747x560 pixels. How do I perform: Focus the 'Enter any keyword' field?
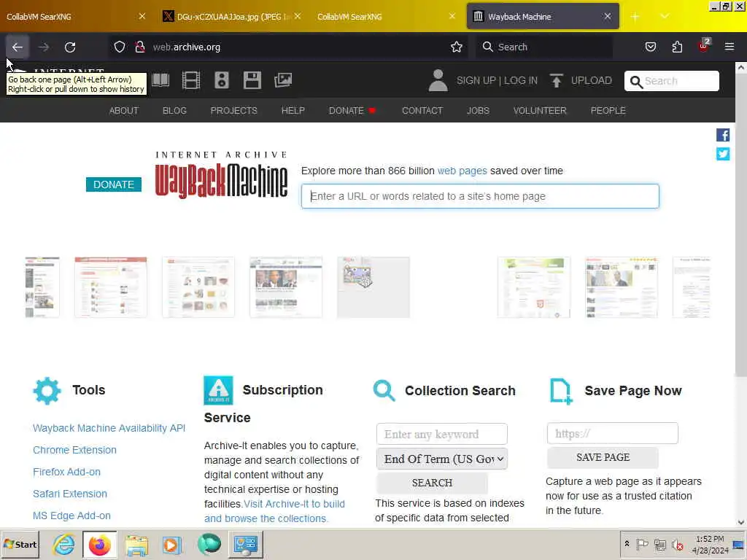(x=442, y=434)
